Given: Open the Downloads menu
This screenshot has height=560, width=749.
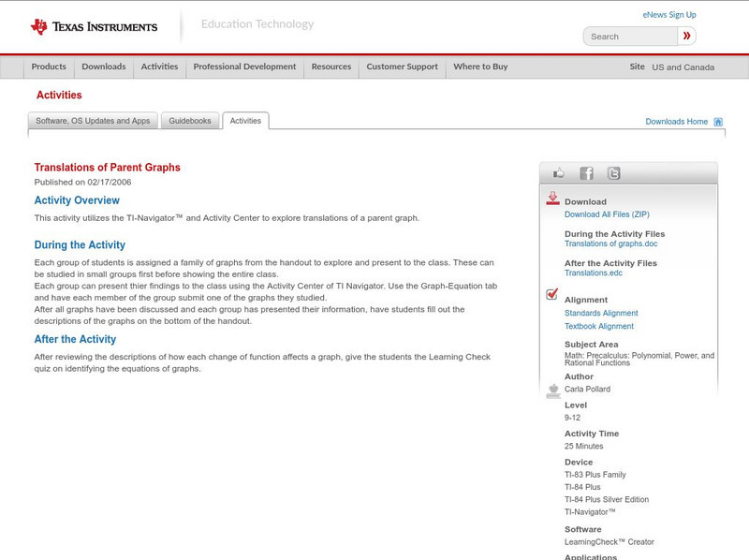Looking at the screenshot, I should 104,66.
